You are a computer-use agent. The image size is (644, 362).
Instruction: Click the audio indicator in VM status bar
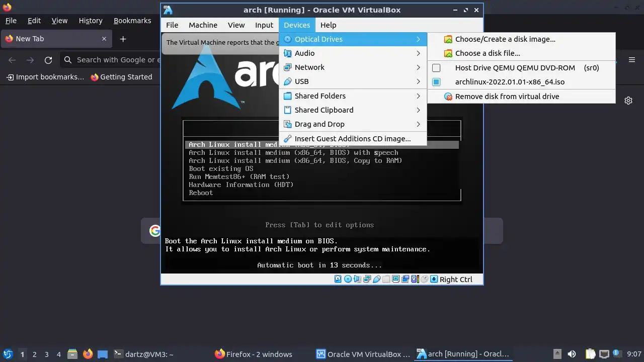357,279
